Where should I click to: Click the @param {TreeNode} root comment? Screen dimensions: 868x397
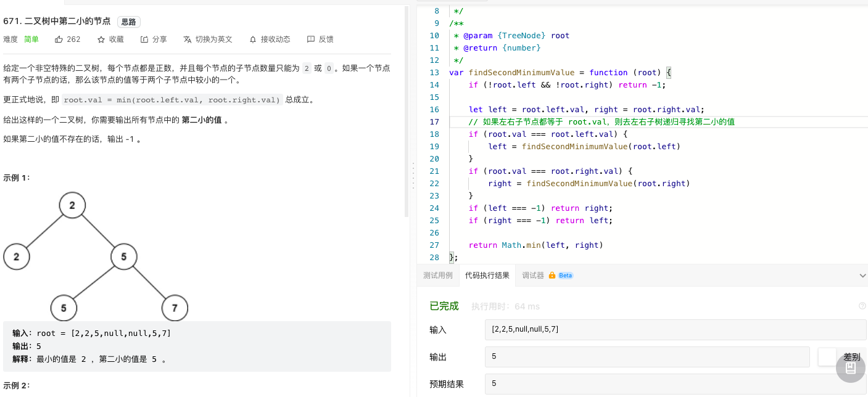511,35
